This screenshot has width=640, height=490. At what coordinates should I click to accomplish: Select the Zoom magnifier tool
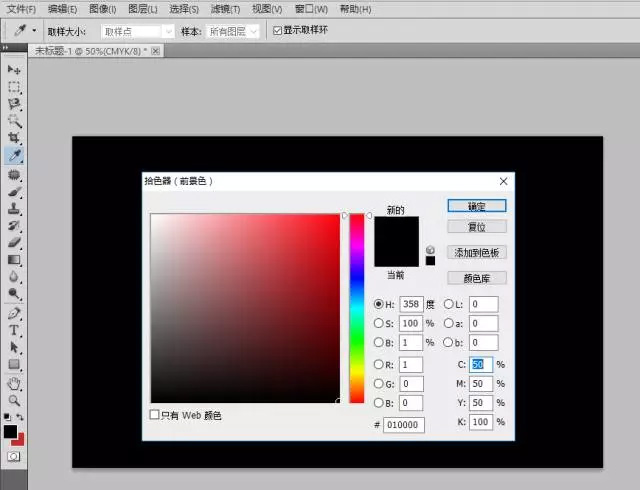pyautogui.click(x=14, y=399)
